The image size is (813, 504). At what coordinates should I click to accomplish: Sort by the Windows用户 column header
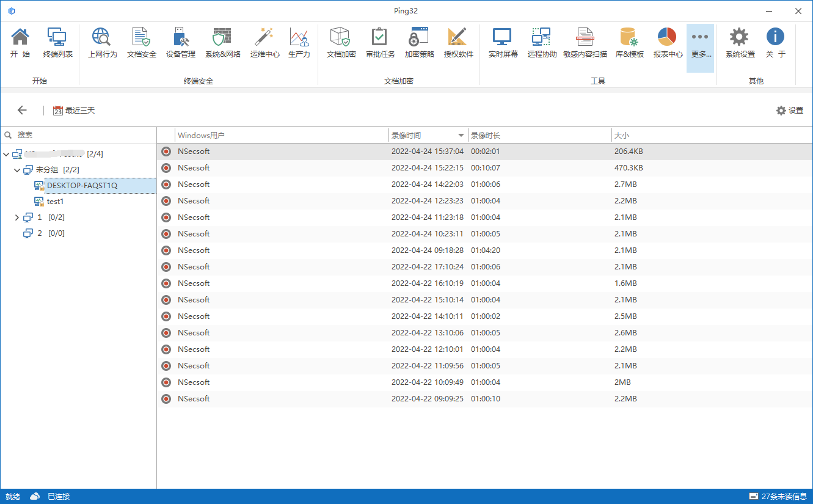282,135
